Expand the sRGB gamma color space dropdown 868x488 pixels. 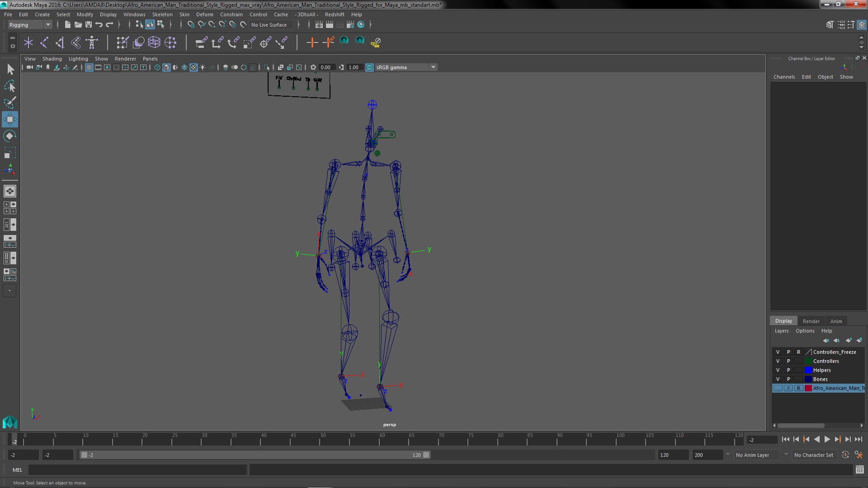tap(433, 67)
